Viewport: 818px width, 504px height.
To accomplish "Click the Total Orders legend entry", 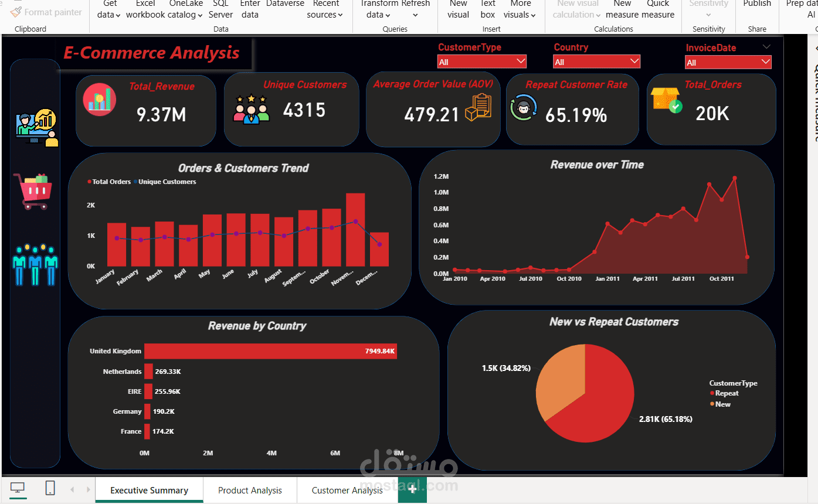I will (x=109, y=182).
